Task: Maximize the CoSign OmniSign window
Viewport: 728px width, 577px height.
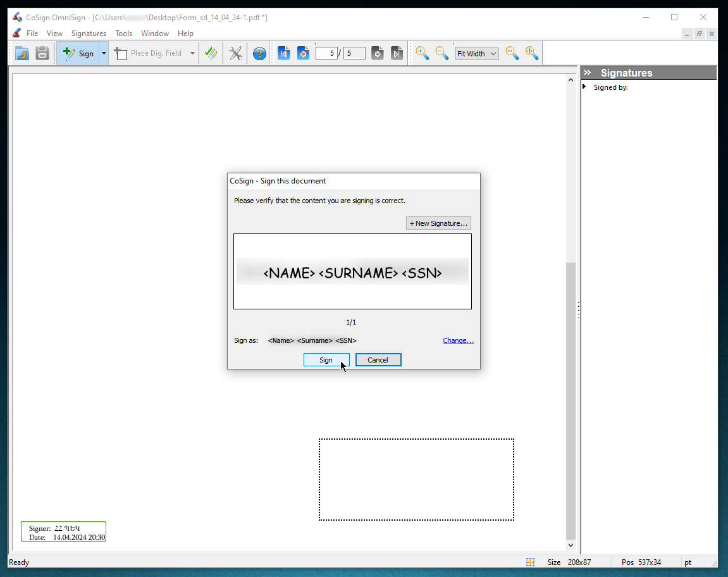Action: click(x=674, y=17)
